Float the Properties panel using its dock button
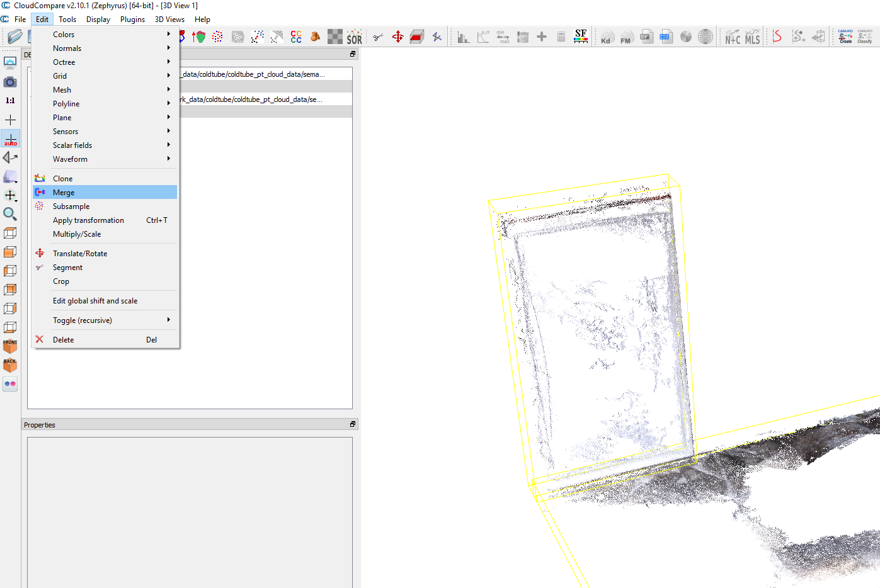880x588 pixels. pos(353,424)
